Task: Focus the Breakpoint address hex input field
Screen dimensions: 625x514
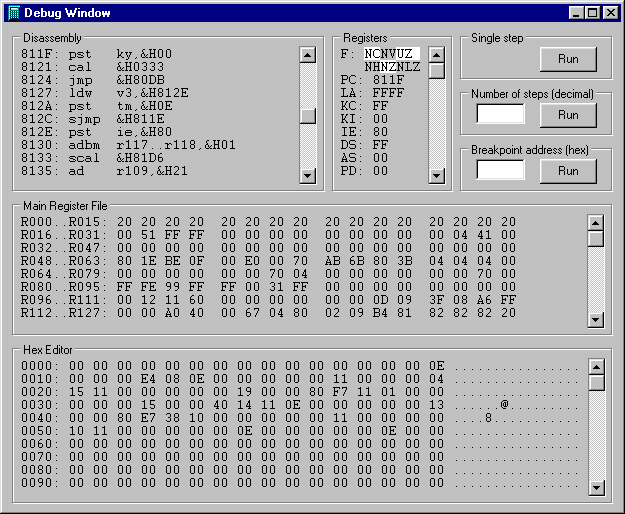Action: pyautogui.click(x=500, y=170)
